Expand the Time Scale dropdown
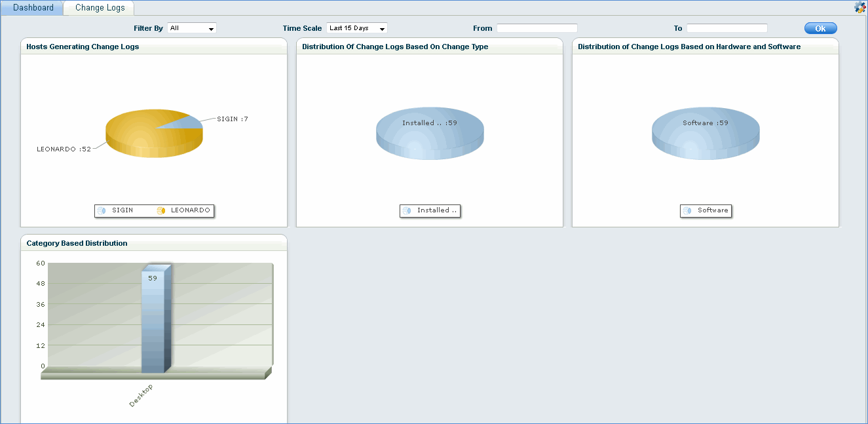 pos(357,28)
